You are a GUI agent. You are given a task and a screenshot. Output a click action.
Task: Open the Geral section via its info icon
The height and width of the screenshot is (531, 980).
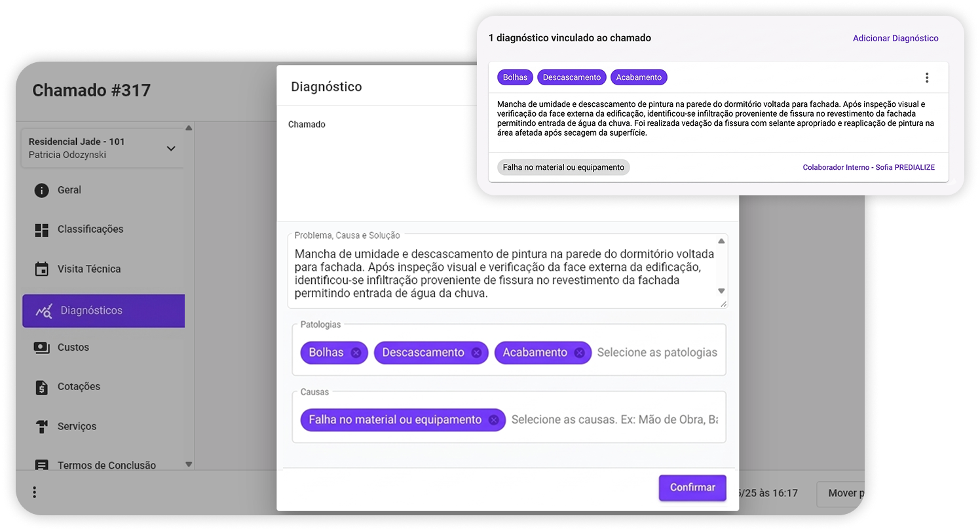pos(41,190)
